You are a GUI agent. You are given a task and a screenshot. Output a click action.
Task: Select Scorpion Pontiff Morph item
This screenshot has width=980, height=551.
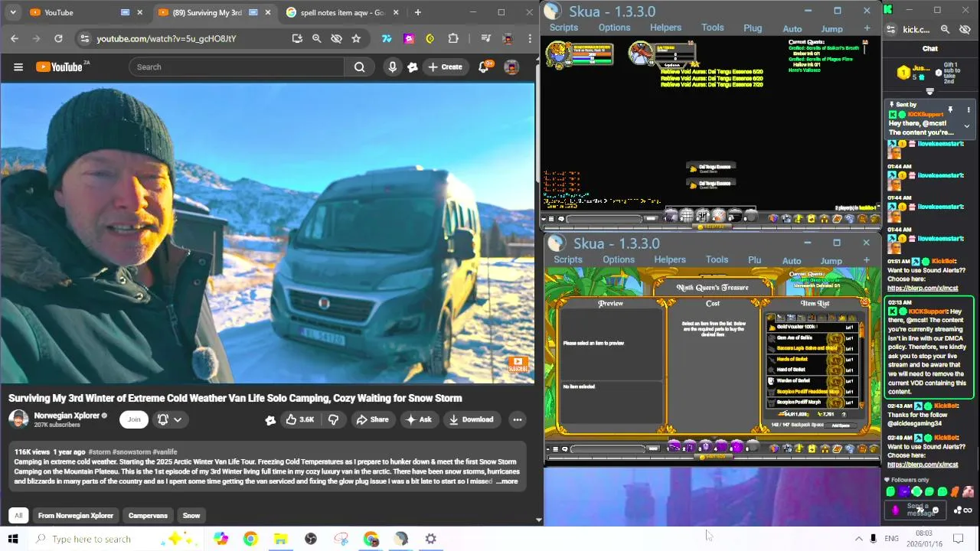(x=812, y=402)
